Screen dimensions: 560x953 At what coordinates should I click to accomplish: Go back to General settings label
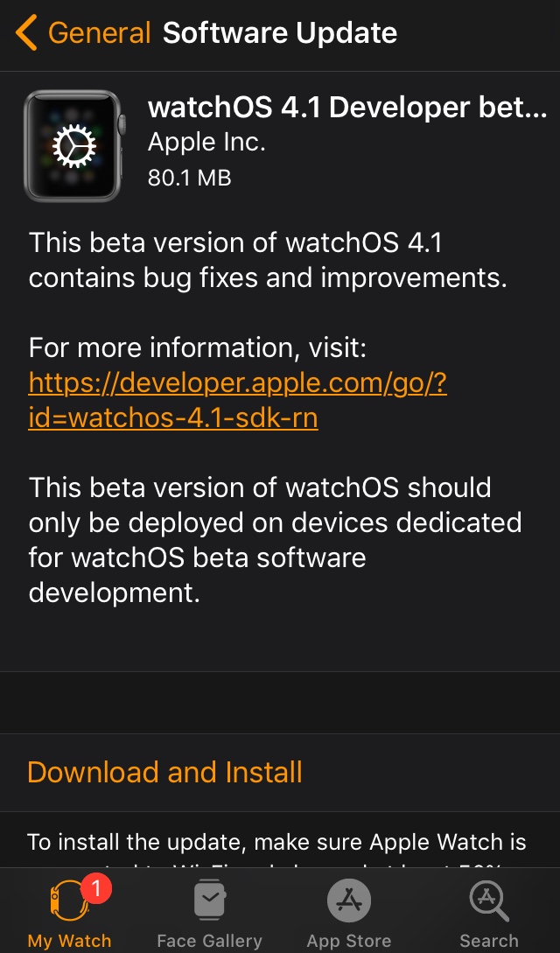coord(99,32)
